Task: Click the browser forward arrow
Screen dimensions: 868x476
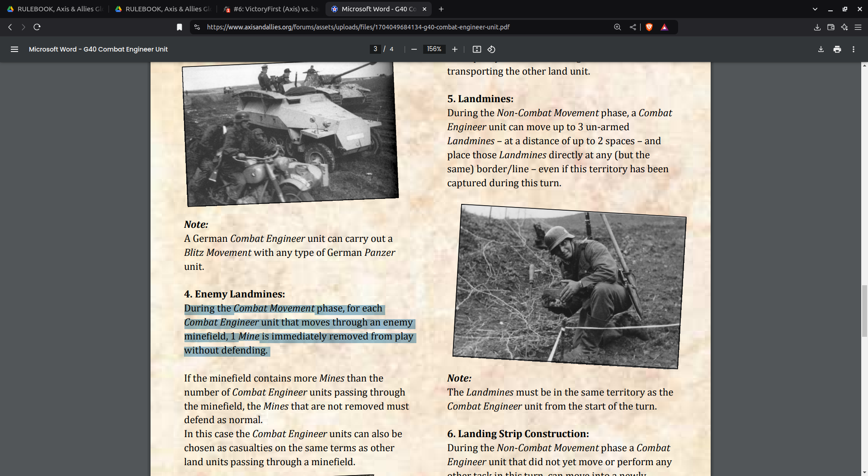Action: 24,27
